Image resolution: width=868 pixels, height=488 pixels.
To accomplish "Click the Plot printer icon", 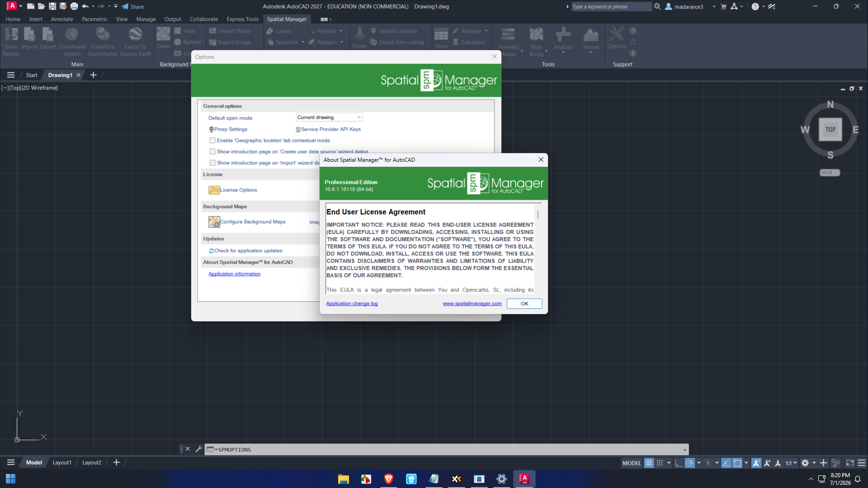I will [x=74, y=6].
